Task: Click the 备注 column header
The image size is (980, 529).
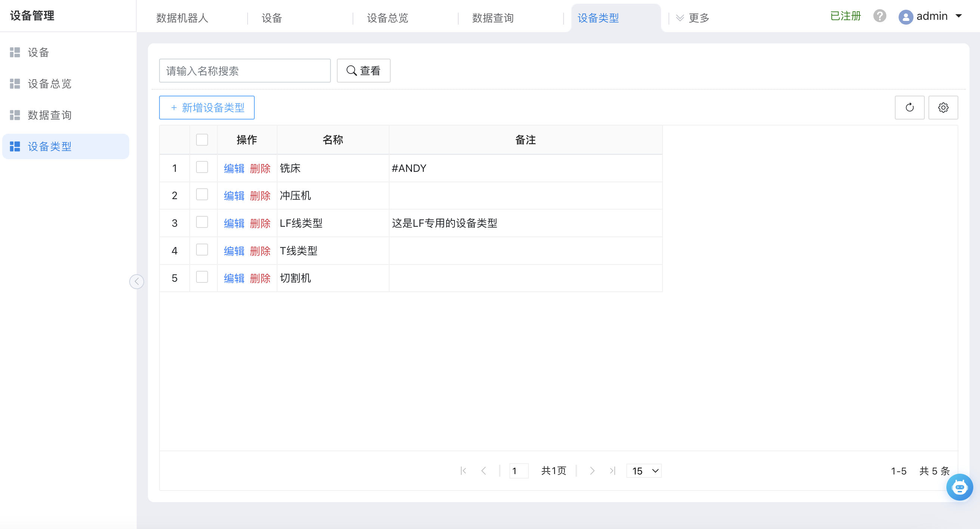Action: point(525,140)
